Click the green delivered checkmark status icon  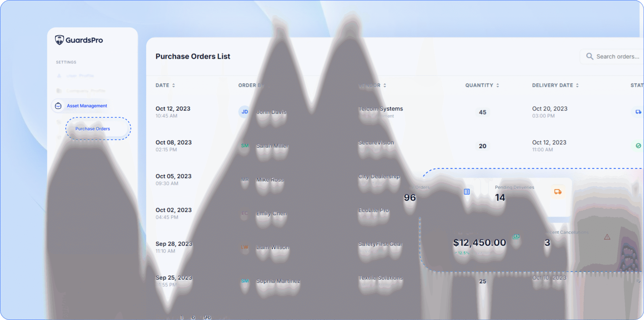coord(638,146)
